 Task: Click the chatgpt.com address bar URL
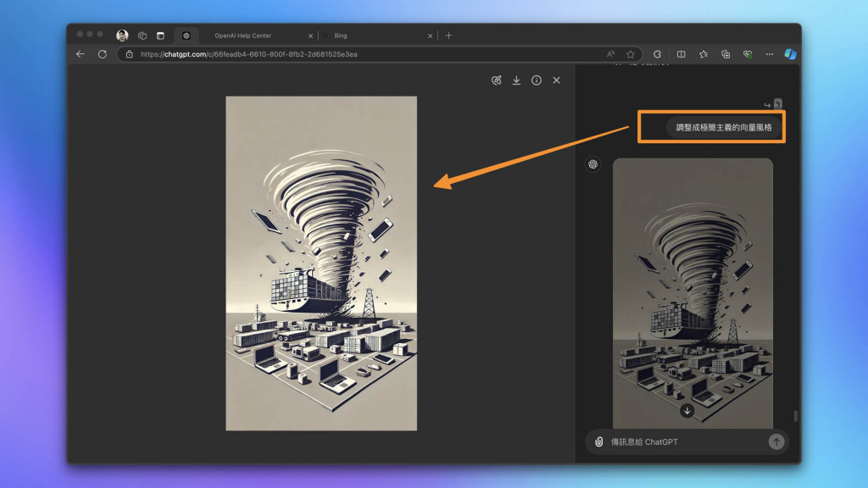(249, 54)
